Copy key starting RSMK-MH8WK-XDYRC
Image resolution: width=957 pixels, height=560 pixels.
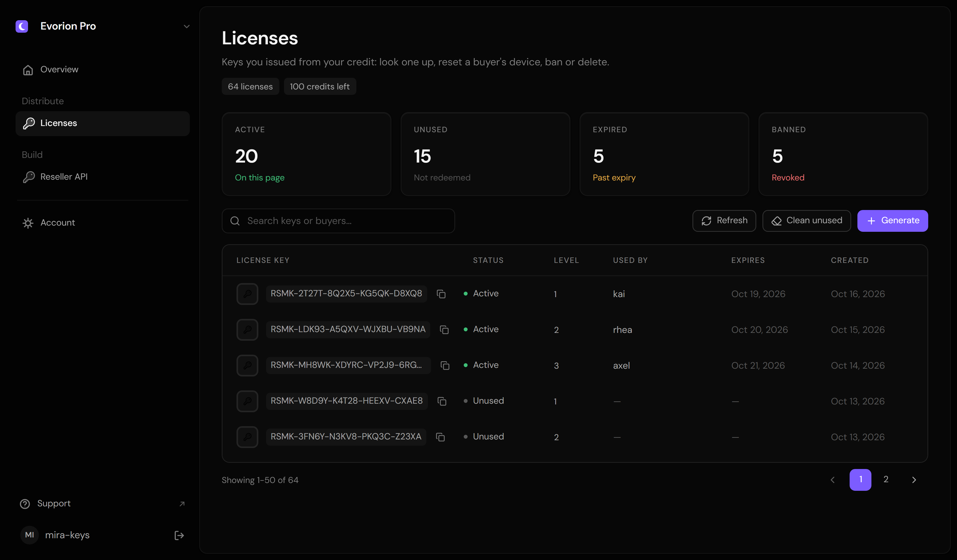[445, 366]
